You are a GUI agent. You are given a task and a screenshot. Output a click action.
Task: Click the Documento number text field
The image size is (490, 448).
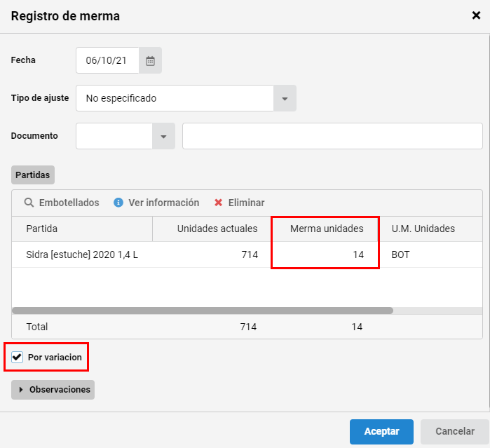[332, 136]
